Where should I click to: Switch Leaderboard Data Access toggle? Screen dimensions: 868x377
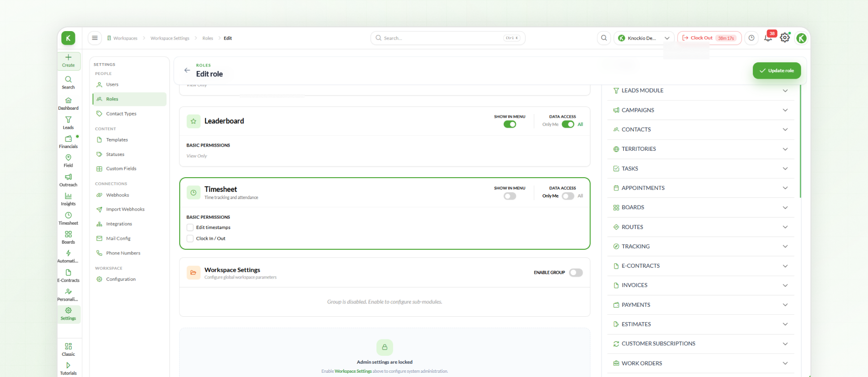(x=568, y=124)
